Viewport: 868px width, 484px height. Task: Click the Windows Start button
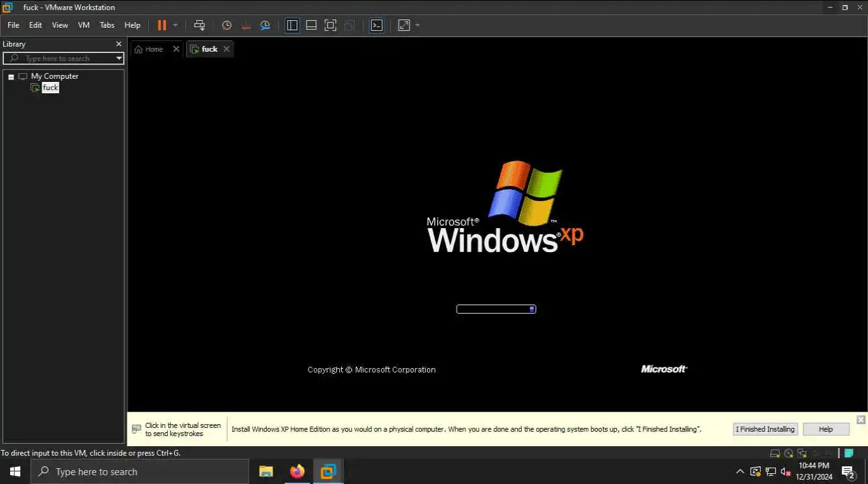click(x=15, y=471)
